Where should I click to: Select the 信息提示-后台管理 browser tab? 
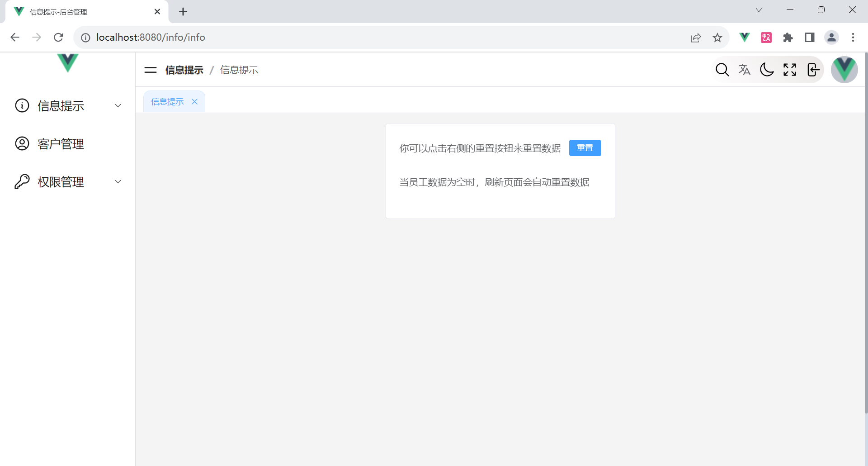pyautogui.click(x=87, y=12)
